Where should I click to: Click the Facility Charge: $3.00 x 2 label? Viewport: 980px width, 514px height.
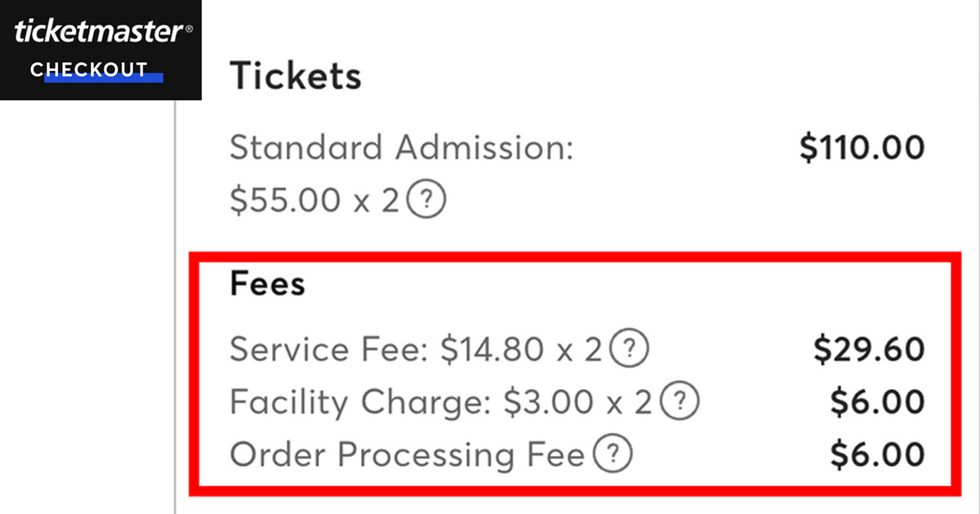[x=442, y=402]
